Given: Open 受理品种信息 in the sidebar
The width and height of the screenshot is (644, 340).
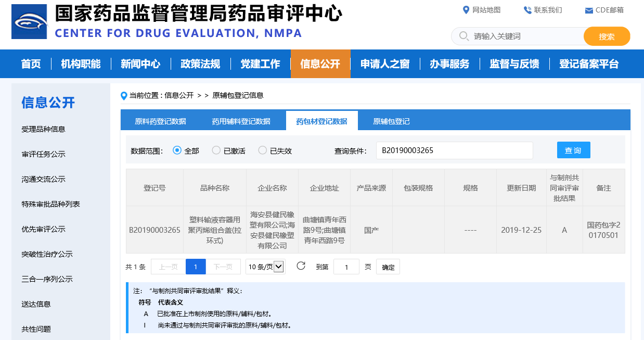Looking at the screenshot, I should point(43,129).
